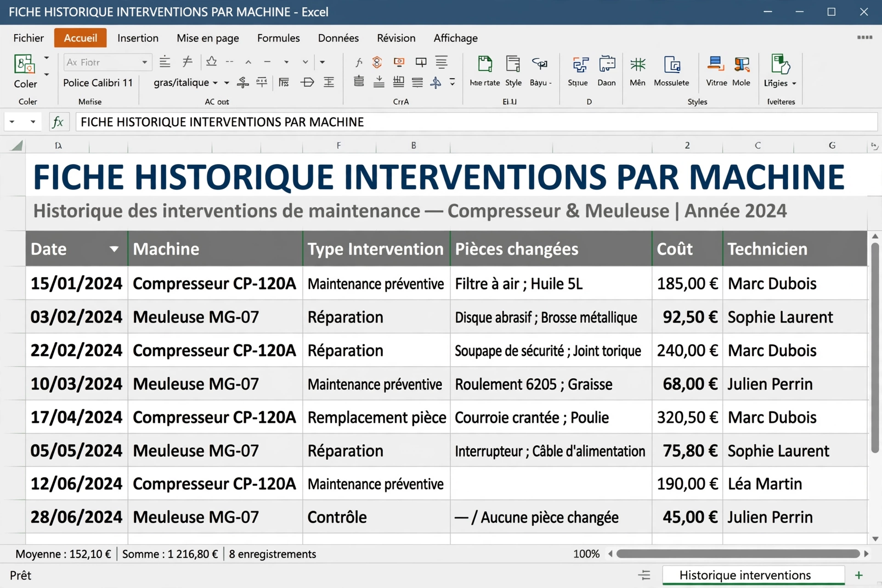
Task: Open the Données tab
Action: [339, 38]
